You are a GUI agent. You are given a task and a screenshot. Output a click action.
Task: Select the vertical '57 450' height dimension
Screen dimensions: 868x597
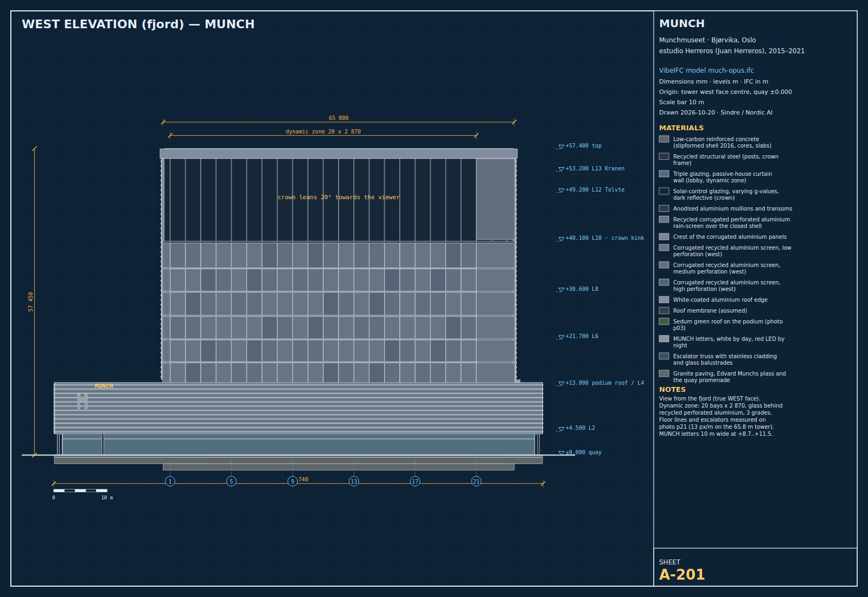tap(31, 302)
